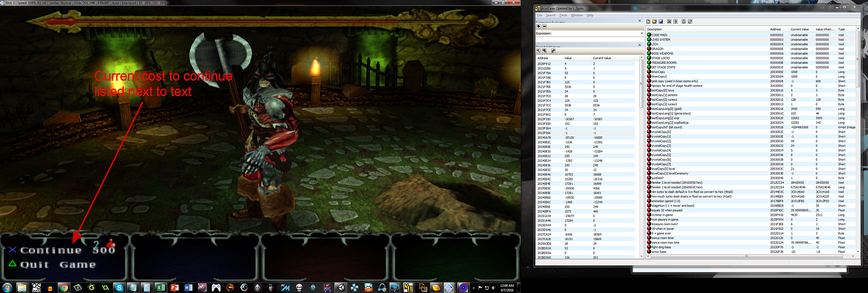Image resolution: width=868 pixels, height=293 pixels.
Task: Click plus icon in Expression Evaluator panel
Action: [538, 26]
